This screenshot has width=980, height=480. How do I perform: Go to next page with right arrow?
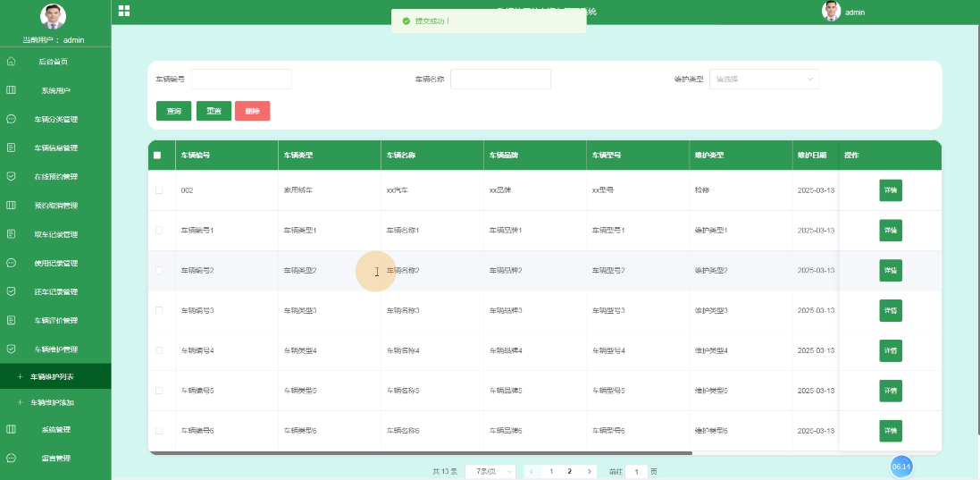coord(589,471)
